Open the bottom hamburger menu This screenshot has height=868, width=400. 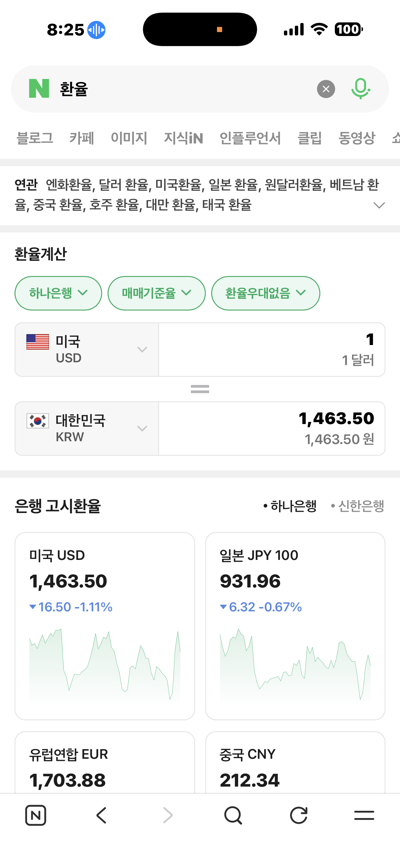point(364,815)
